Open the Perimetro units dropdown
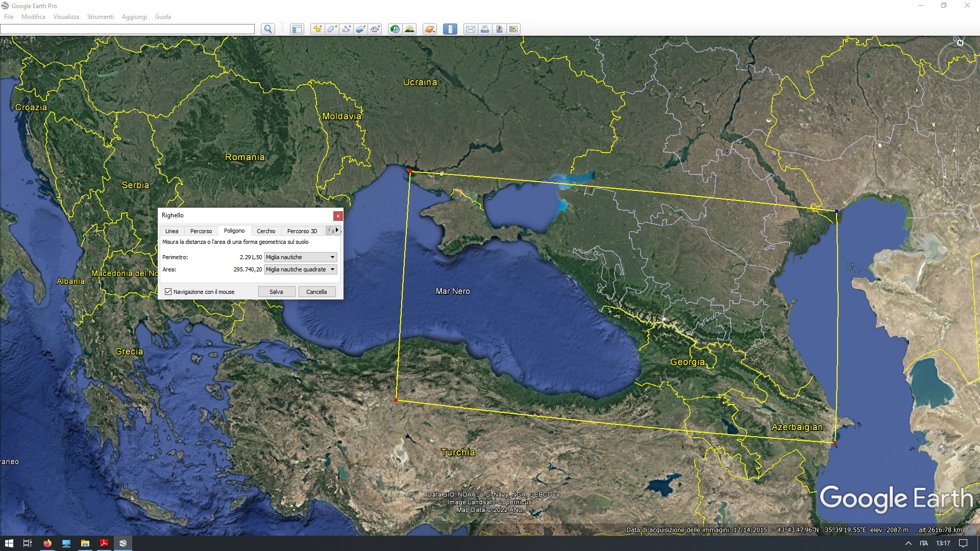This screenshot has width=980, height=551. [301, 257]
